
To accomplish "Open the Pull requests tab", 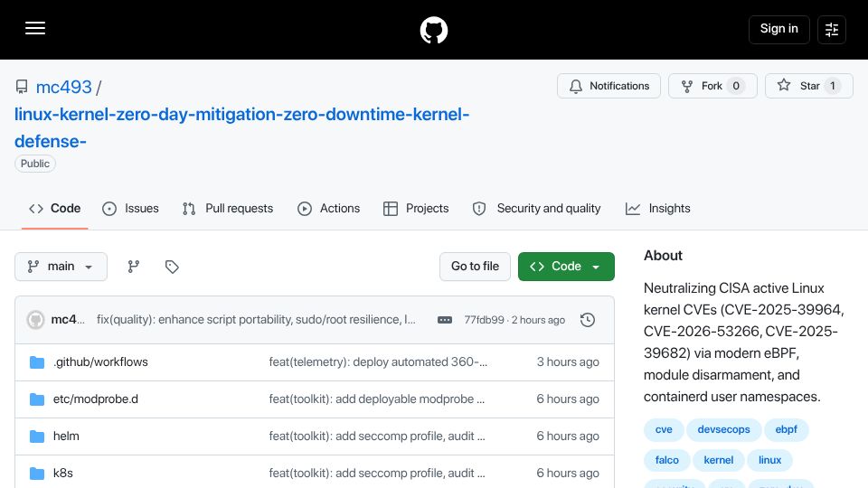I will [x=228, y=209].
